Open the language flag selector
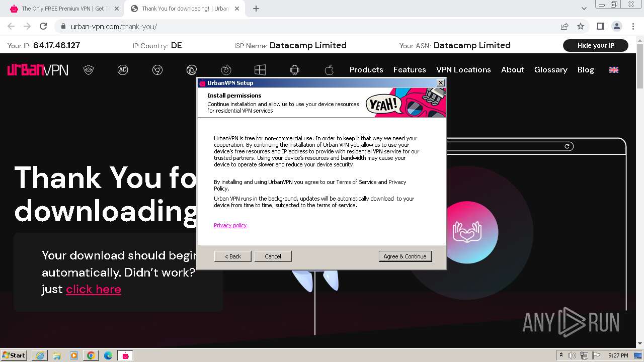 click(x=614, y=70)
